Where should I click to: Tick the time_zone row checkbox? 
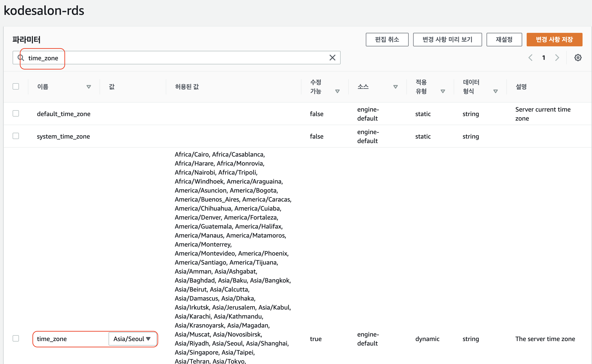[x=16, y=338]
